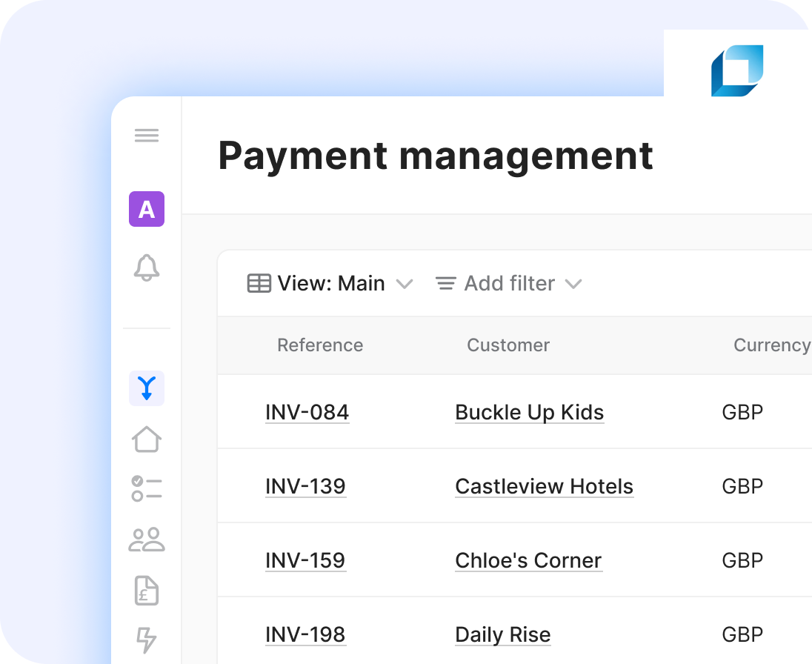Click the table grid icon beside View: Main
812x664 pixels.
coord(258,283)
